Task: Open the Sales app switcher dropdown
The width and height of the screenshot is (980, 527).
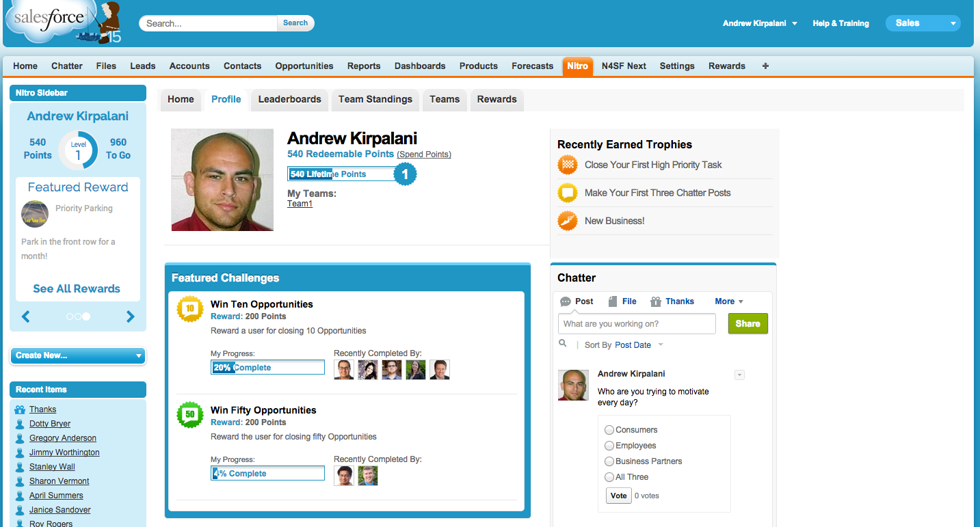Action: 923,23
